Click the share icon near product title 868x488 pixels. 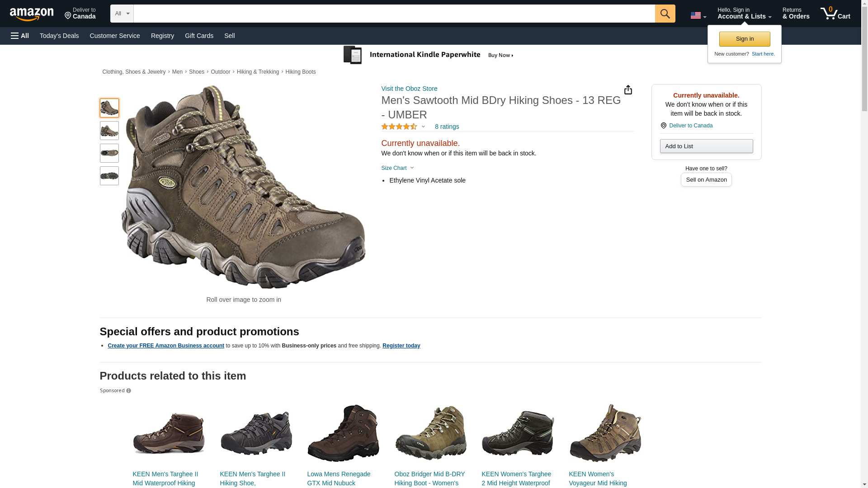627,90
